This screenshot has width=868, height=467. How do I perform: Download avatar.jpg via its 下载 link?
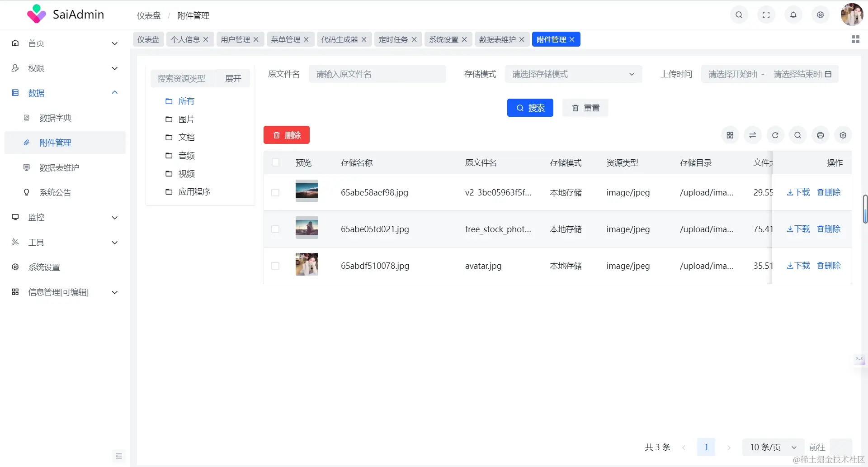798,266
